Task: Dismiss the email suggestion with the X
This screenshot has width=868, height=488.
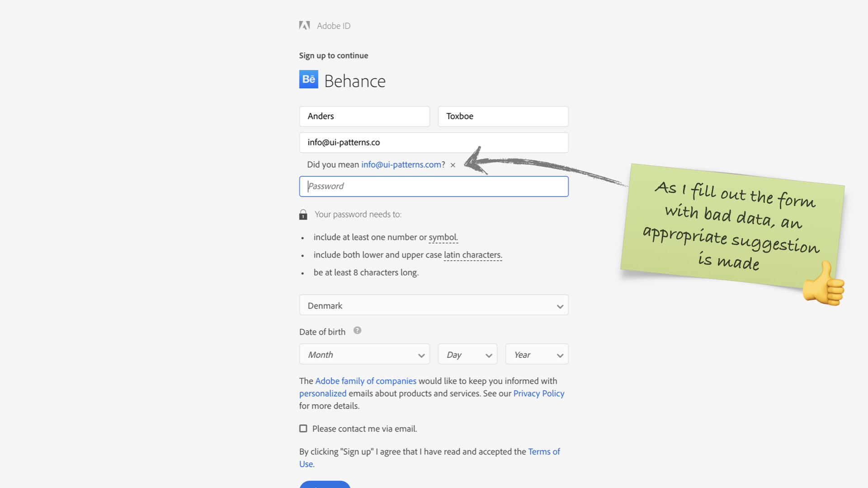Action: tap(453, 165)
